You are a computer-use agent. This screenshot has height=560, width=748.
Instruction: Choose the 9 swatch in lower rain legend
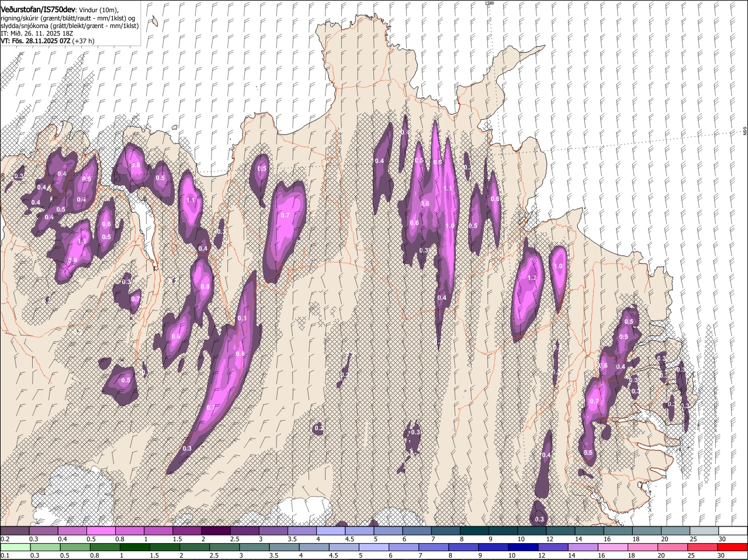pyautogui.click(x=494, y=548)
